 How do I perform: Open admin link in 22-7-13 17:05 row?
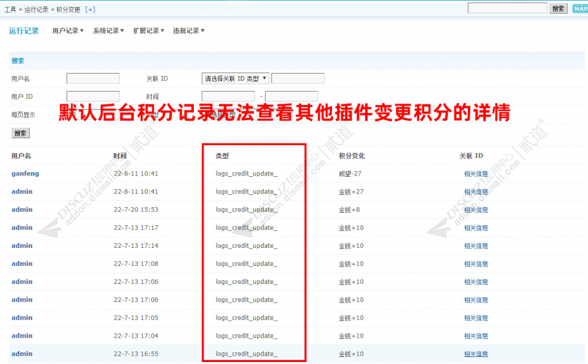click(22, 318)
